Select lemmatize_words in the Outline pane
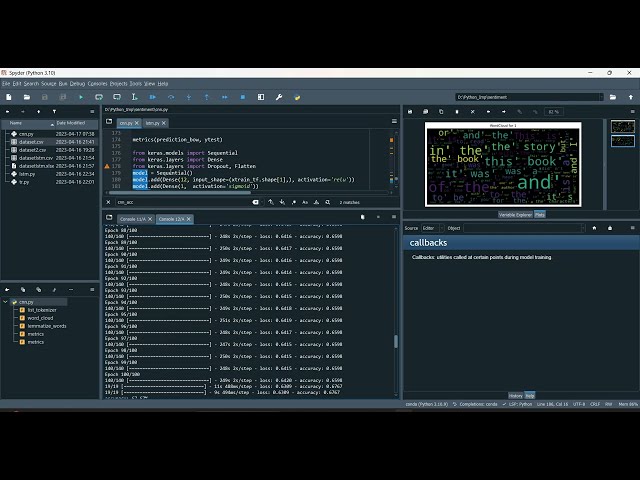640x480 pixels. (47, 326)
